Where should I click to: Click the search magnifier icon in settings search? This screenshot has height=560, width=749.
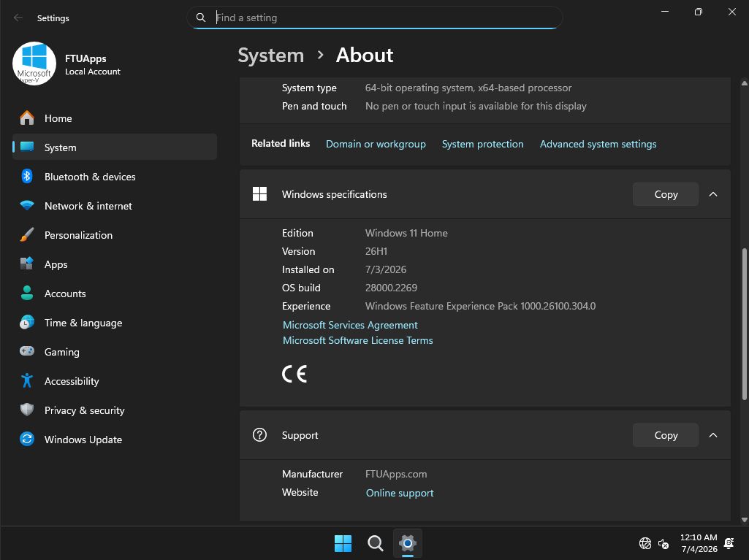coord(201,18)
